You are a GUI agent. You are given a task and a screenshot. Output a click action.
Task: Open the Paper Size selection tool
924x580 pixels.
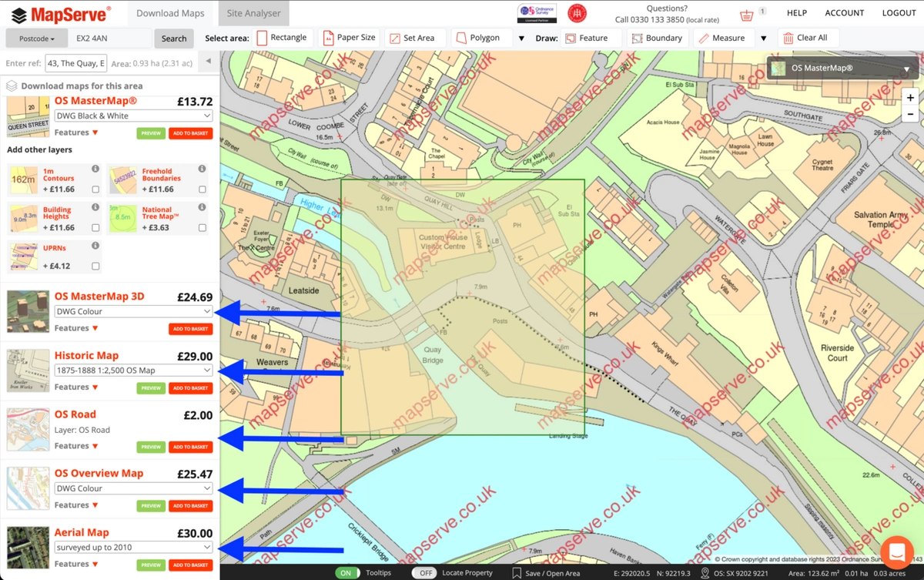[x=349, y=37]
